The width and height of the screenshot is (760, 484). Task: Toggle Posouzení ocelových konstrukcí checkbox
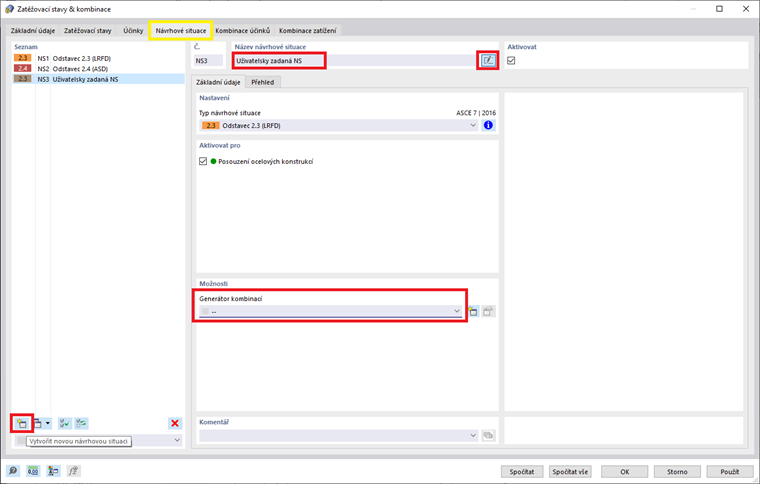pos(203,161)
